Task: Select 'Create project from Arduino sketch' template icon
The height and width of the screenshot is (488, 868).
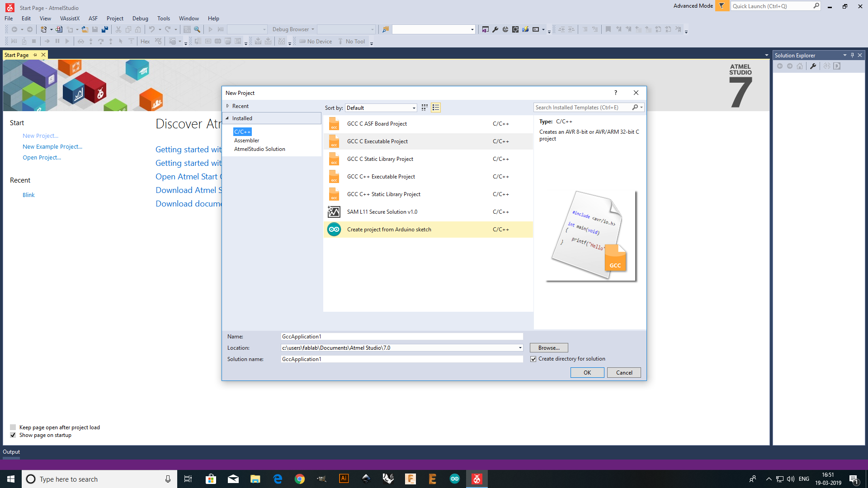Action: [334, 230]
